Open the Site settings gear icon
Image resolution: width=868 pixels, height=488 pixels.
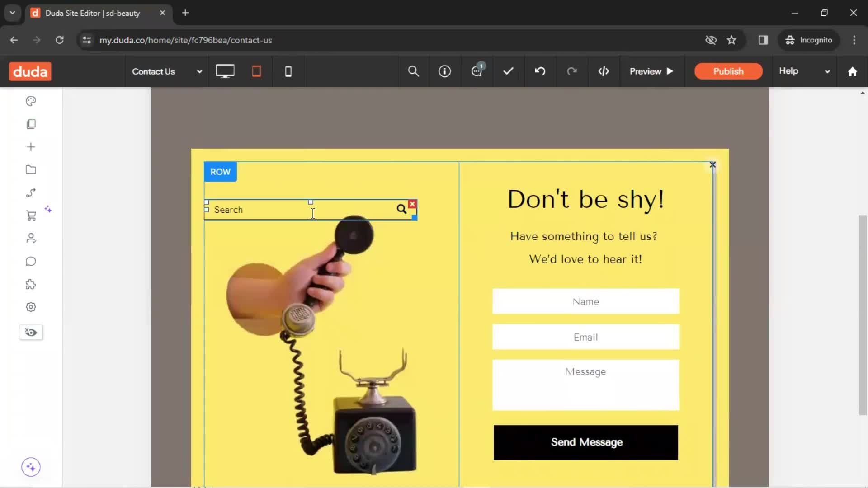[x=31, y=307]
